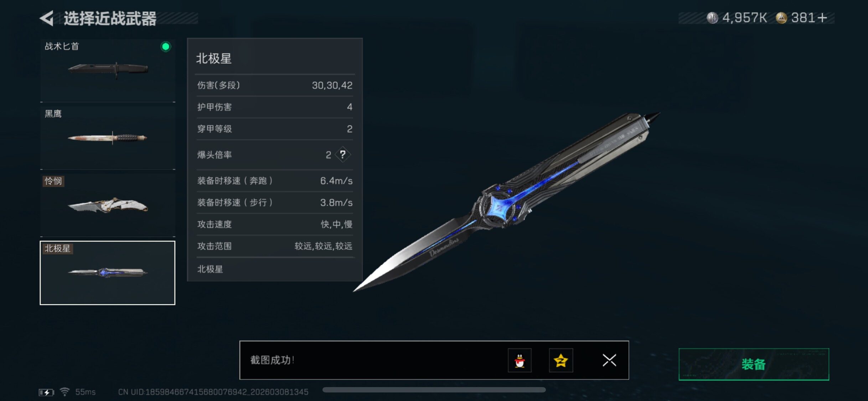868x401 pixels.
Task: Equip weapon with the 装备 button
Action: point(754,364)
